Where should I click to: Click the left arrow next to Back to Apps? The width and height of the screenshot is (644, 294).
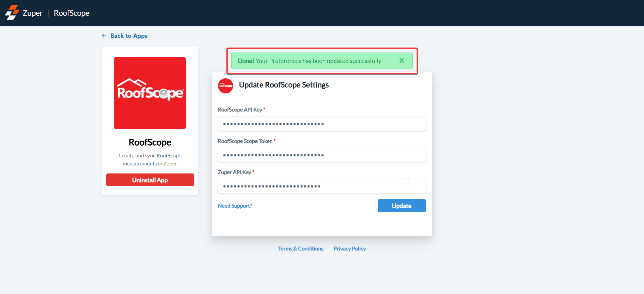tap(104, 36)
